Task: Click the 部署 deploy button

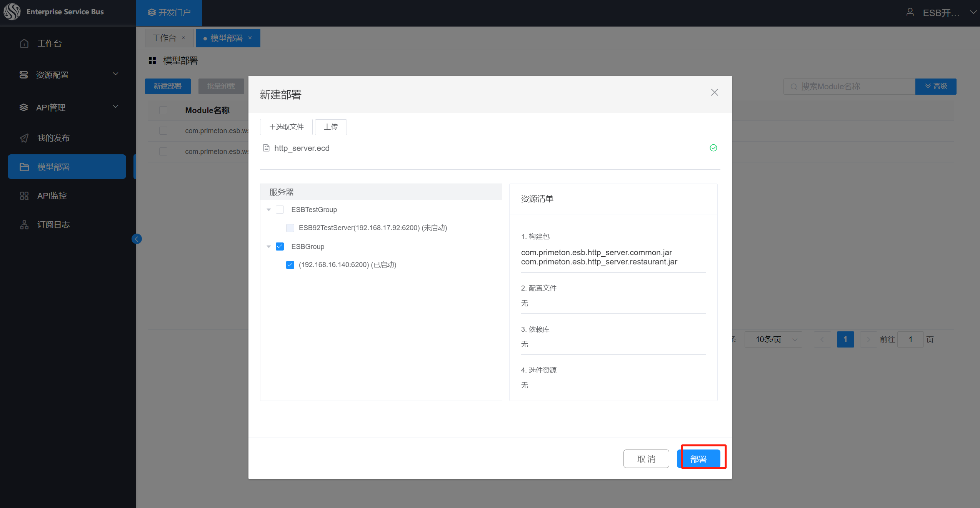Action: [x=698, y=459]
